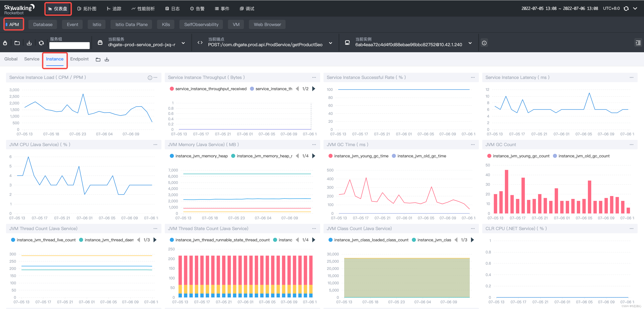Toggle instance_jvm_old_gc_time legend series
The height and width of the screenshot is (309, 644).
(419, 156)
